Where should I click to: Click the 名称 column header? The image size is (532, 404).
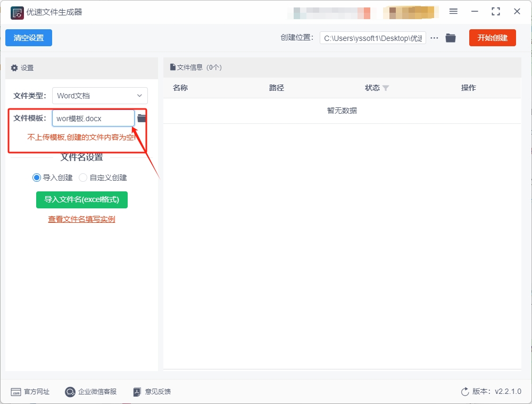click(x=180, y=88)
